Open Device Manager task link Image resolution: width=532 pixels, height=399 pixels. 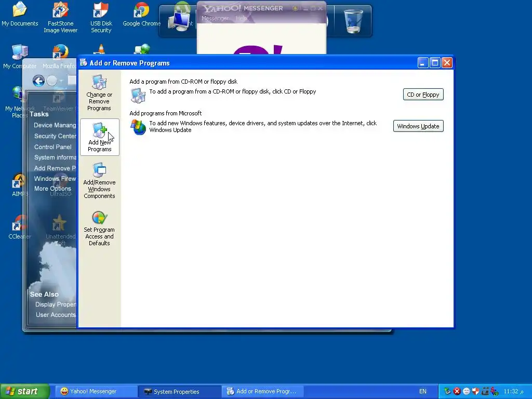point(55,125)
